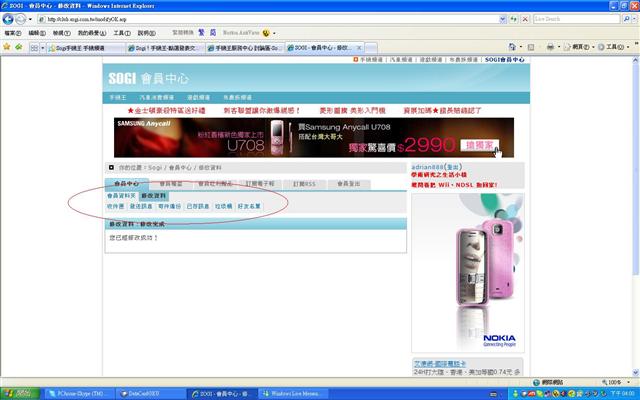
Task: Click the Internet Explorer home icon
Action: (513, 47)
